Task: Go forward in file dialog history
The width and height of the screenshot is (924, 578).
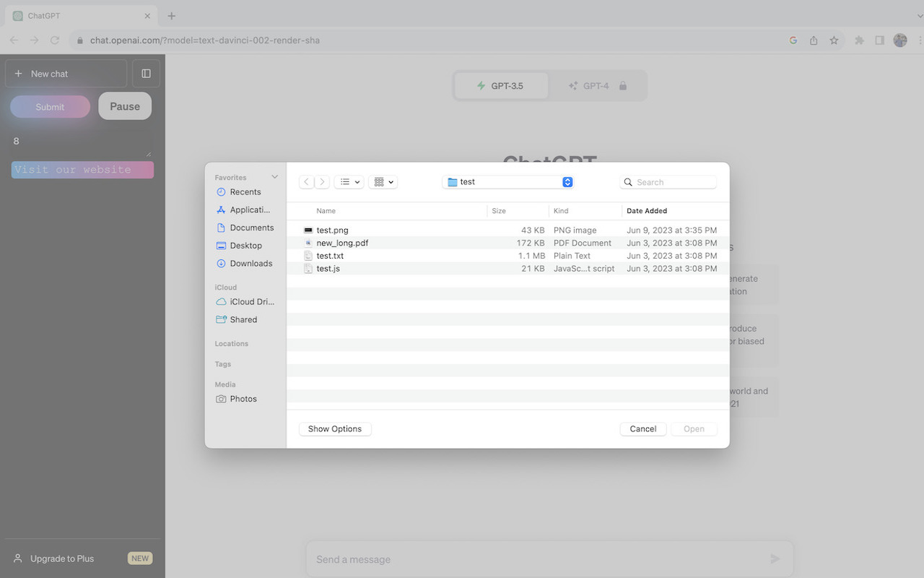Action: tap(322, 182)
